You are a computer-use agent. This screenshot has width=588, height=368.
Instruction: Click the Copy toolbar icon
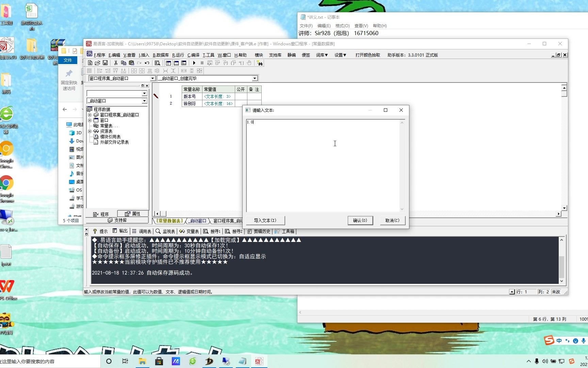(x=124, y=63)
